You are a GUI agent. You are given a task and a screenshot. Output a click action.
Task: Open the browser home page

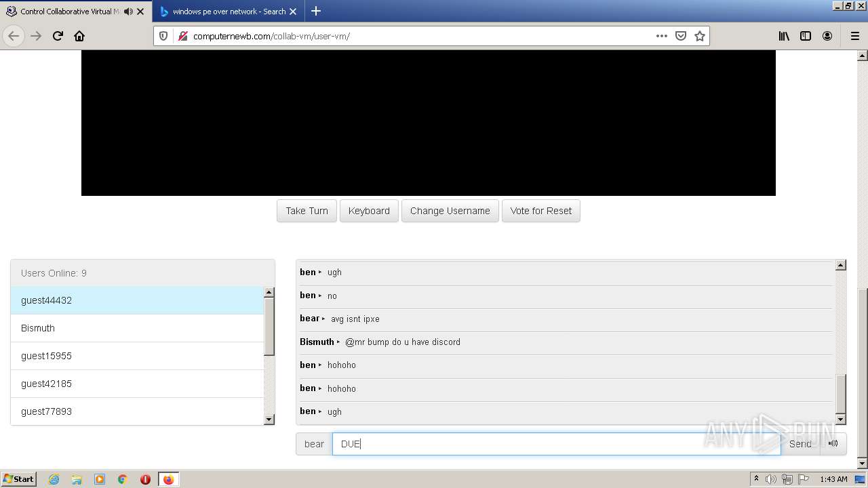pyautogui.click(x=79, y=36)
